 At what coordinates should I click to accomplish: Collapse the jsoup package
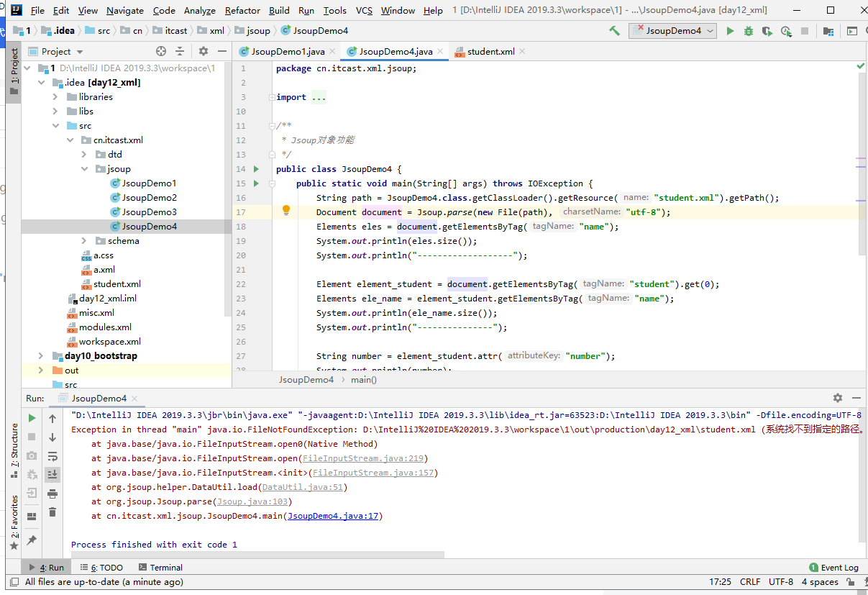[84, 169]
